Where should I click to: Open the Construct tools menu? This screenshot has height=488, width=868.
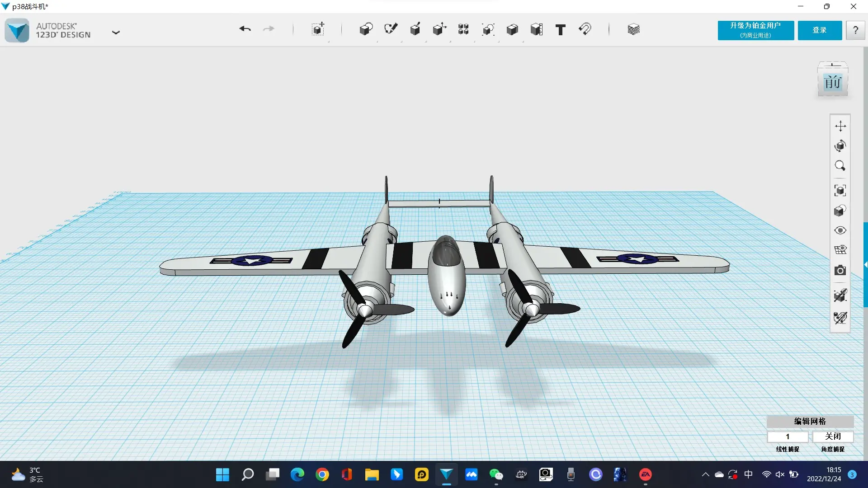click(x=415, y=29)
